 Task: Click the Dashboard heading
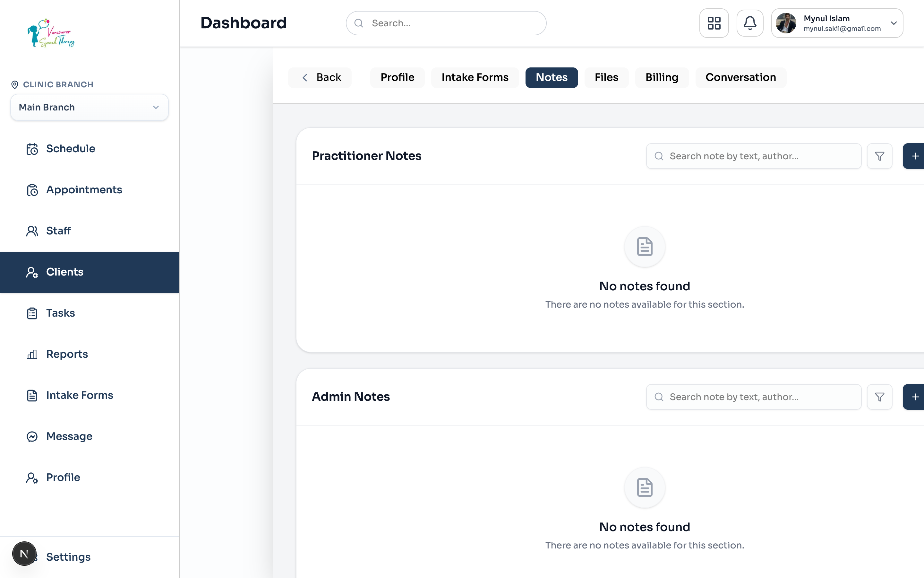click(244, 23)
